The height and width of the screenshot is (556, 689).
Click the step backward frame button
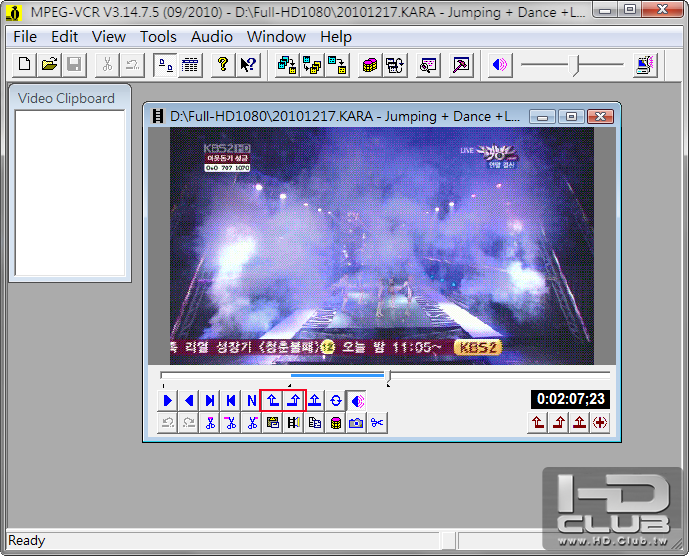click(x=231, y=400)
